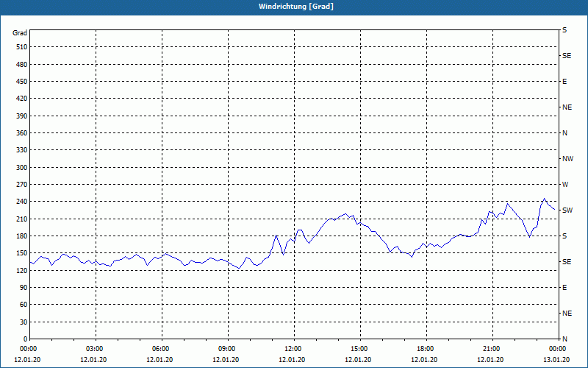Pick the 180 y-axis value
This screenshot has height=368, width=588.
[x=22, y=236]
